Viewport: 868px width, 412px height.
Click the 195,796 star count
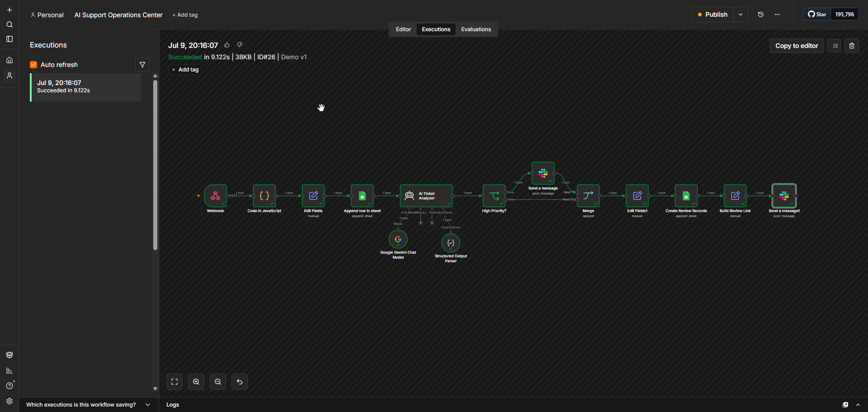click(844, 14)
